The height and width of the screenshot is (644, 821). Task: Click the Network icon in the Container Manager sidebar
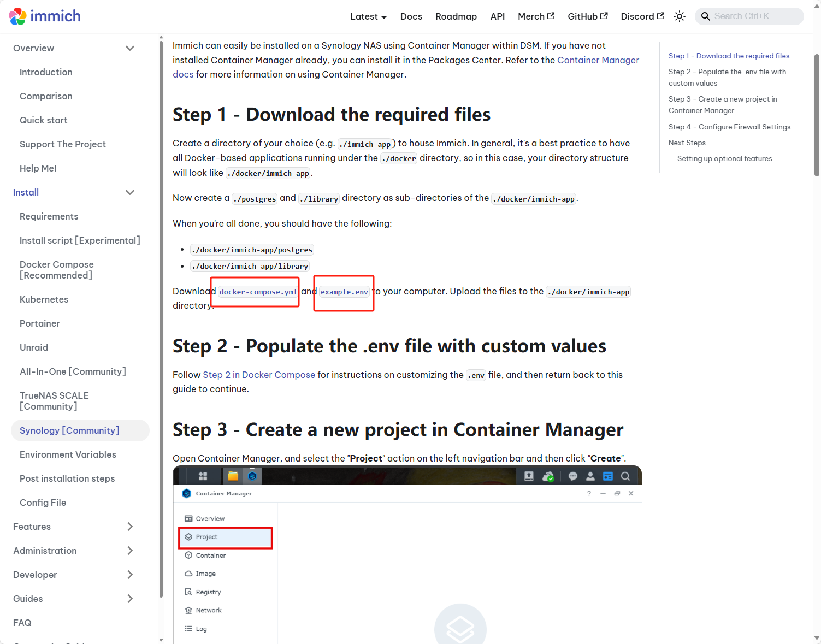coord(187,610)
